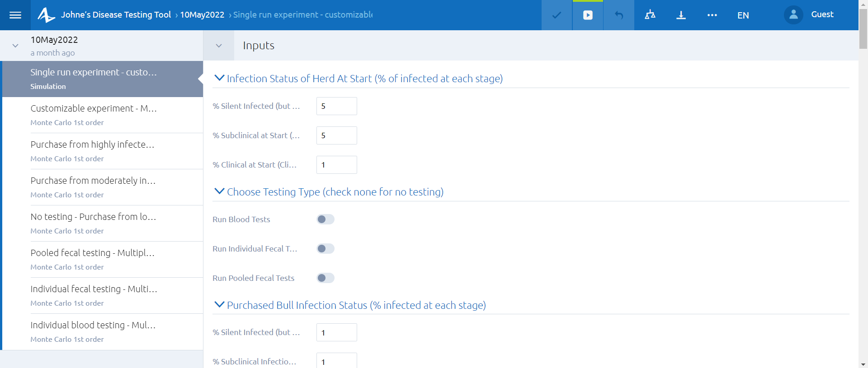Open the three-dots more options menu
Image resolution: width=868 pixels, height=368 pixels.
pos(712,15)
